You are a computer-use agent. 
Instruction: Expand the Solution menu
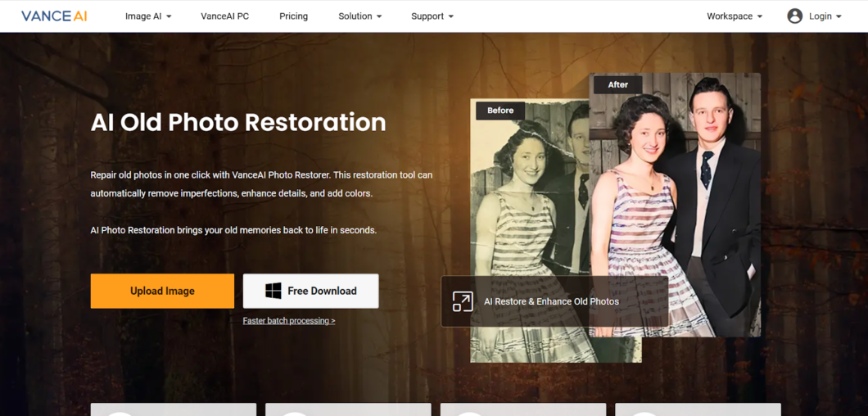coord(360,16)
